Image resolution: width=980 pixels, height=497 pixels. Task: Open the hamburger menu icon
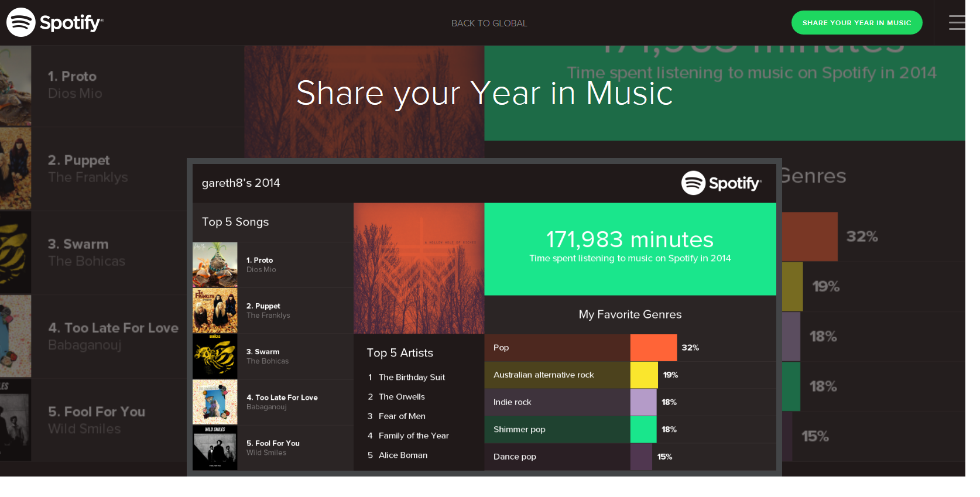(957, 22)
